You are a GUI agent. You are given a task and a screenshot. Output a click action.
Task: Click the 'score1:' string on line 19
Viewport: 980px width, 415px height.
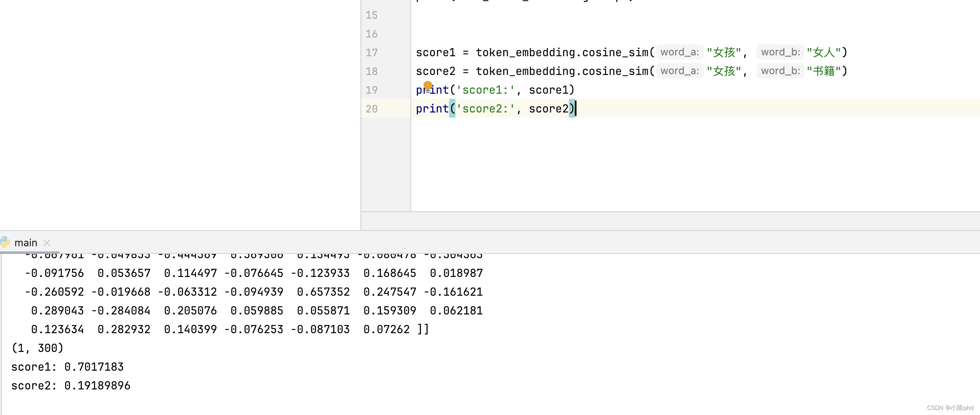click(485, 90)
